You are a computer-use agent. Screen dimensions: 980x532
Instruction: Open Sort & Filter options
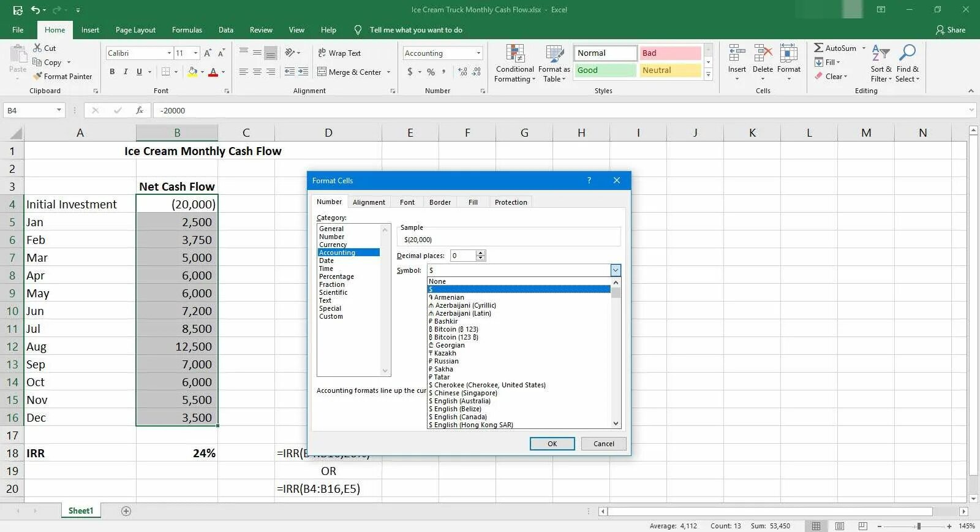pos(881,63)
